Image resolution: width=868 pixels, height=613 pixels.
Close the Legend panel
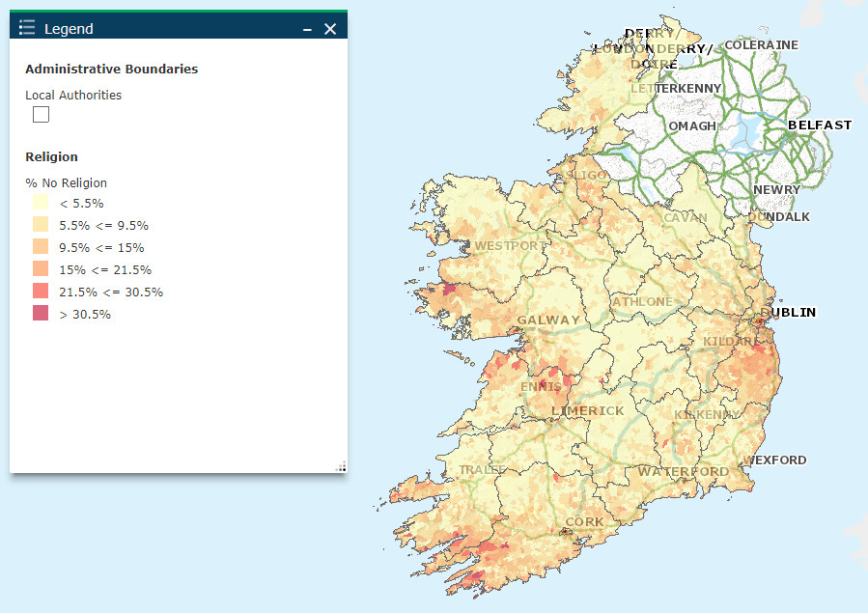[330, 27]
